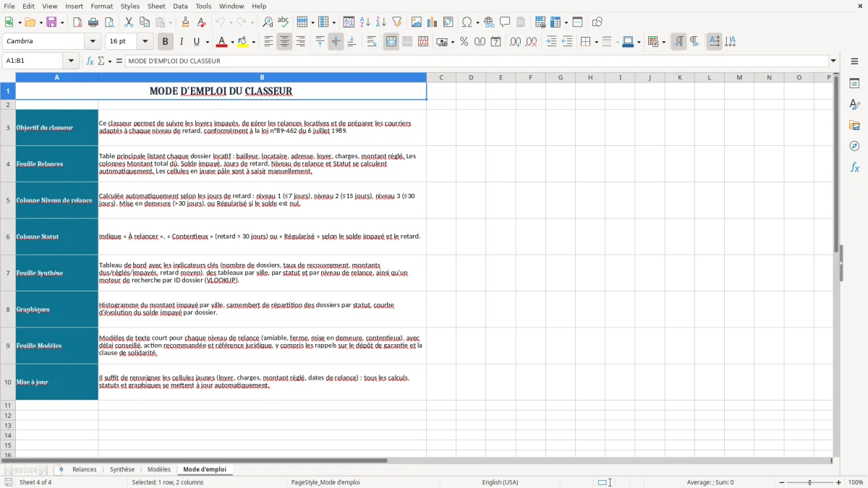Screen dimensions: 868x488
Task: Expand the formula bar
Action: pos(833,61)
